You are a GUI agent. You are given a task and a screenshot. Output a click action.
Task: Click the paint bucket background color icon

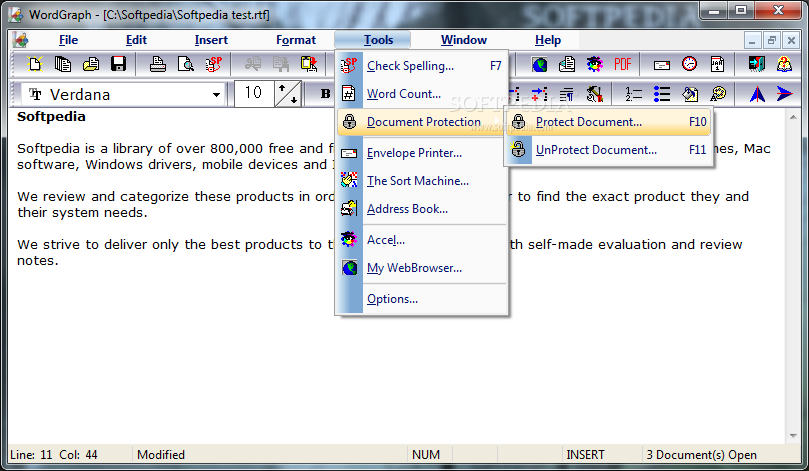690,94
